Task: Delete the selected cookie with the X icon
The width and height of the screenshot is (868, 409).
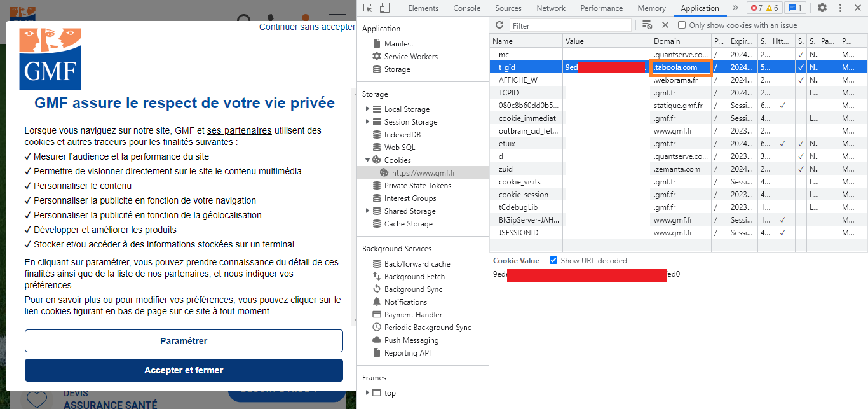Action: tap(665, 25)
